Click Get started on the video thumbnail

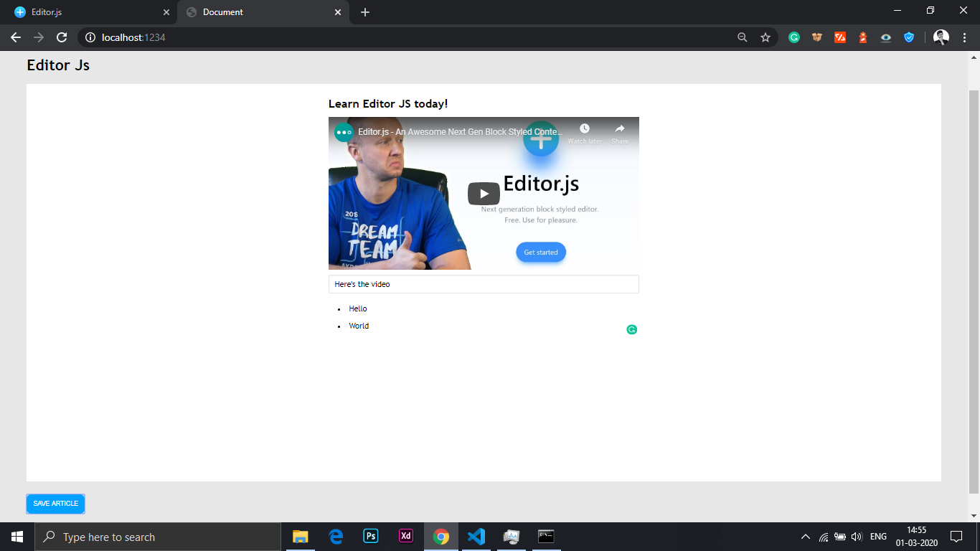pyautogui.click(x=540, y=252)
